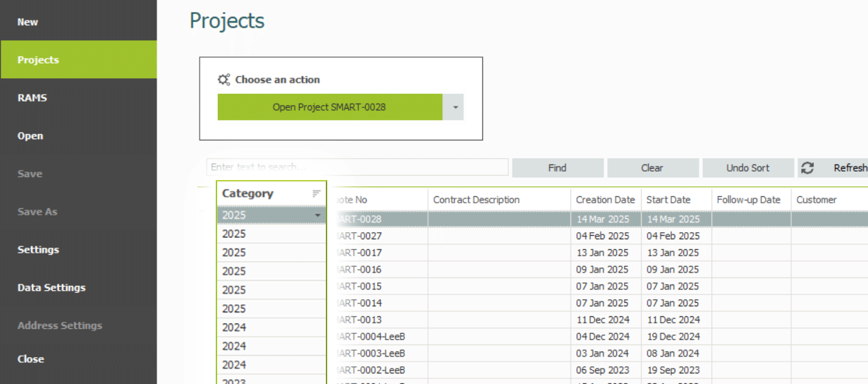Type in the search text field
Image resolution: width=868 pixels, height=384 pixels.
(x=357, y=167)
